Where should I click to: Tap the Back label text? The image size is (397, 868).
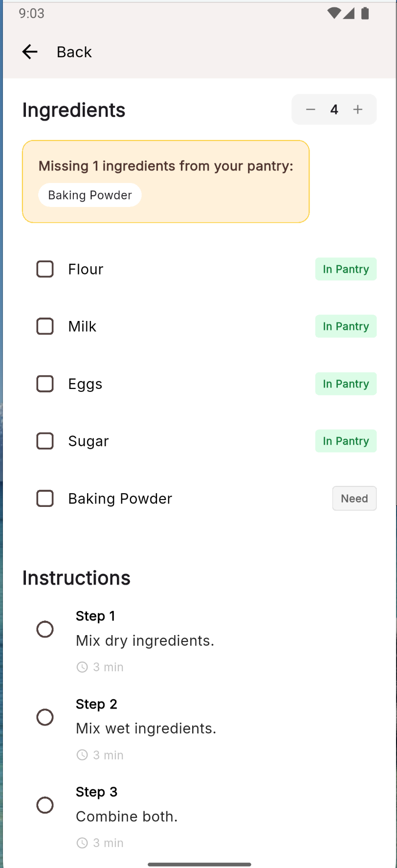pyautogui.click(x=74, y=52)
